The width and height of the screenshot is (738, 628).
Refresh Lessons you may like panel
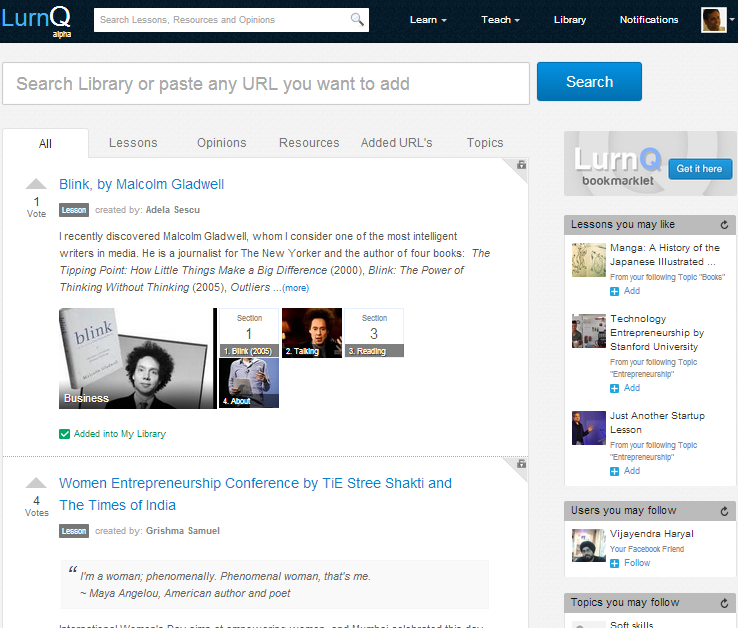click(x=724, y=225)
